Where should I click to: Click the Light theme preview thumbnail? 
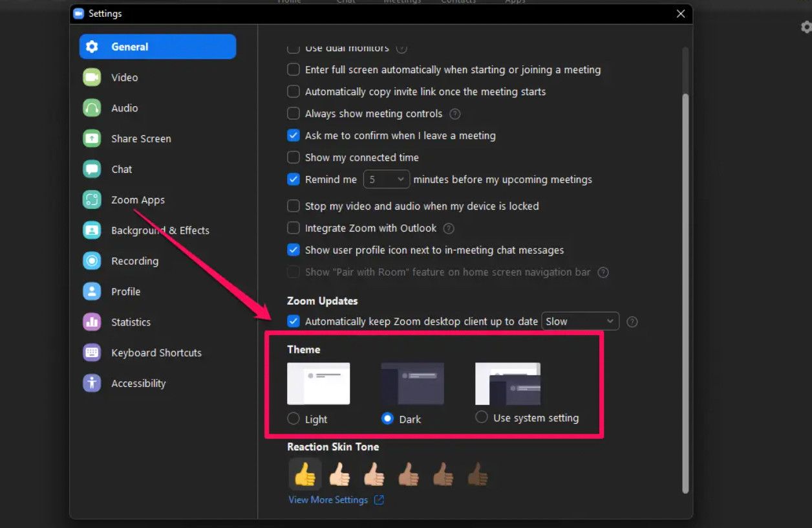point(319,384)
